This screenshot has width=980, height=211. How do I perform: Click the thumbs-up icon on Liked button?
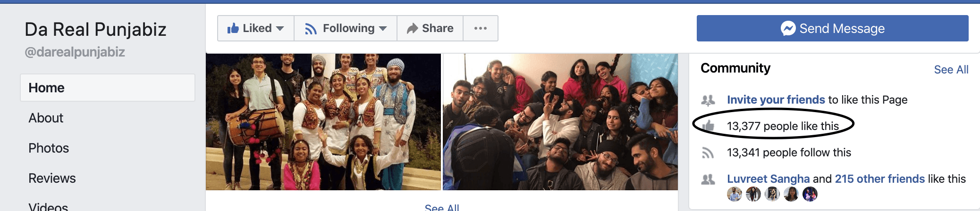pyautogui.click(x=233, y=29)
